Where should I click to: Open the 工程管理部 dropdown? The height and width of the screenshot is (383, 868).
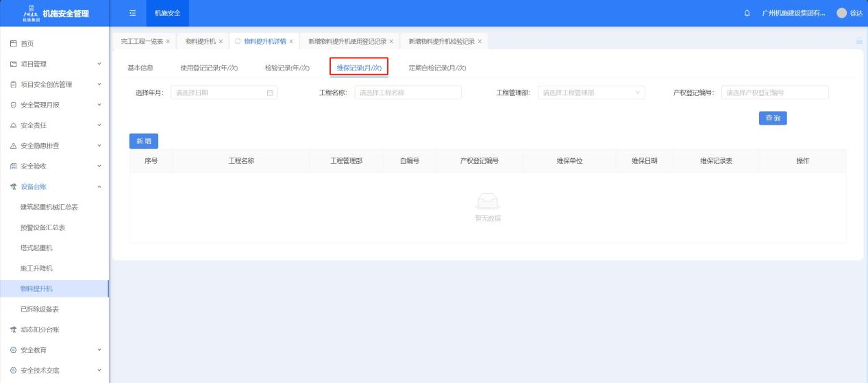point(591,92)
